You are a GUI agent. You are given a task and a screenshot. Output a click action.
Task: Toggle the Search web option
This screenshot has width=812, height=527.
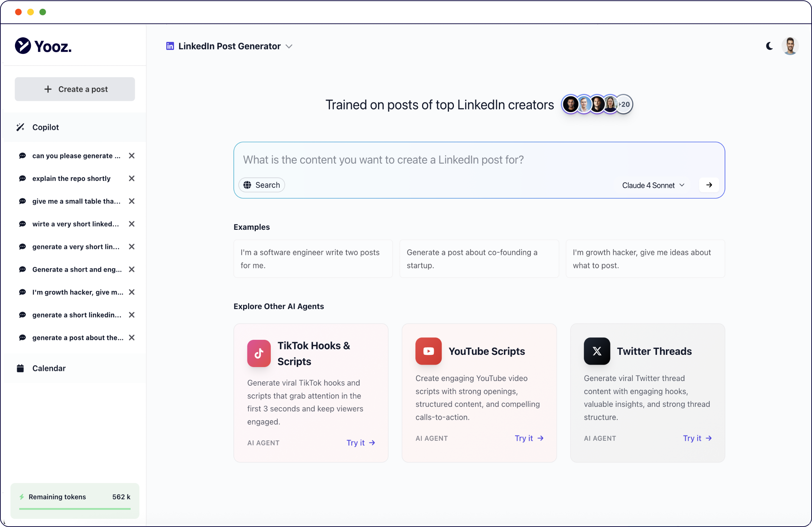tap(262, 185)
